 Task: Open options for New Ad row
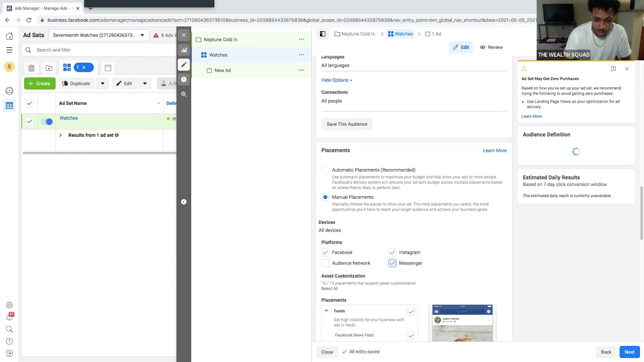(x=301, y=70)
